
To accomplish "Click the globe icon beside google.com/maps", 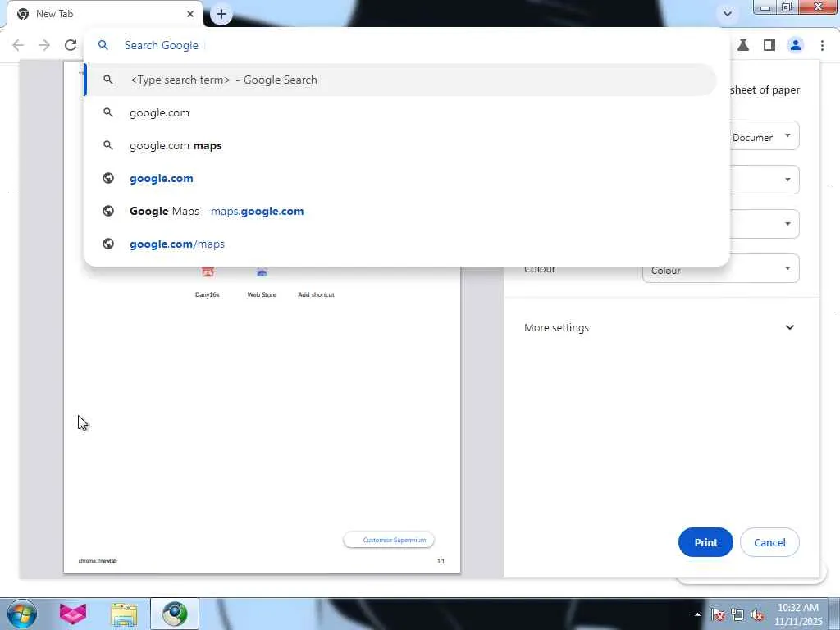I will click(x=108, y=244).
